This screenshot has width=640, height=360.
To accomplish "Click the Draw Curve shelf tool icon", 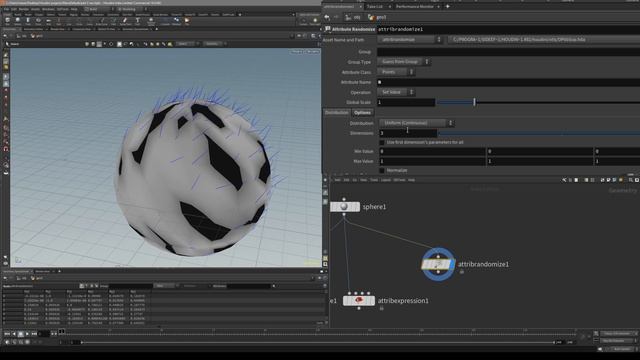I will click(102, 20).
